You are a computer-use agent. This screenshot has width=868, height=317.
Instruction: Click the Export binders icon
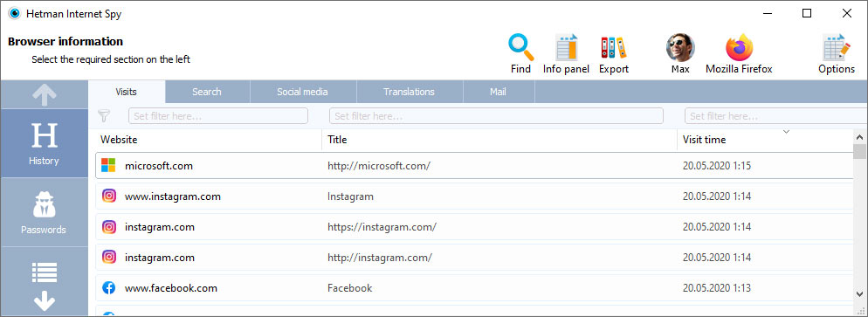[613, 47]
